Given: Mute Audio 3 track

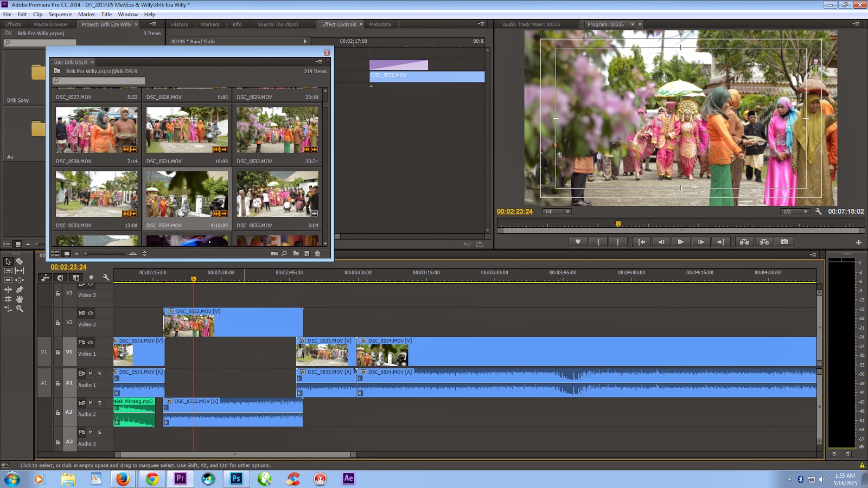Looking at the screenshot, I should coord(91,432).
